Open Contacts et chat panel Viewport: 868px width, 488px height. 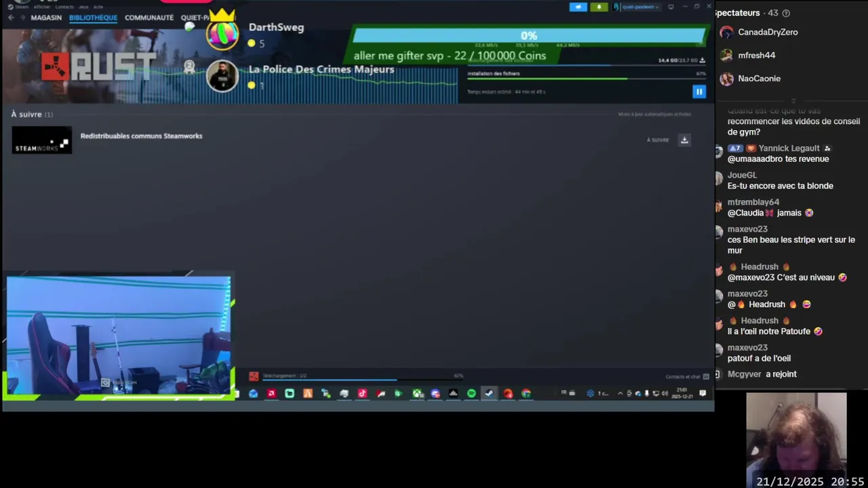click(687, 377)
